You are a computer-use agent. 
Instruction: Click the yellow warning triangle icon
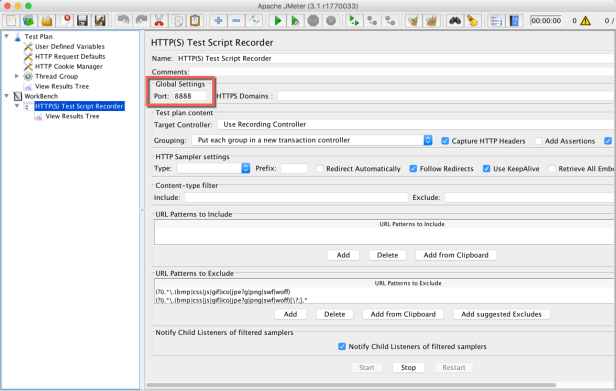[585, 20]
